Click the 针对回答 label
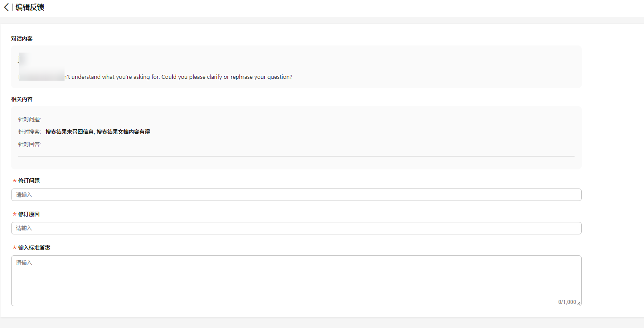 [x=29, y=144]
